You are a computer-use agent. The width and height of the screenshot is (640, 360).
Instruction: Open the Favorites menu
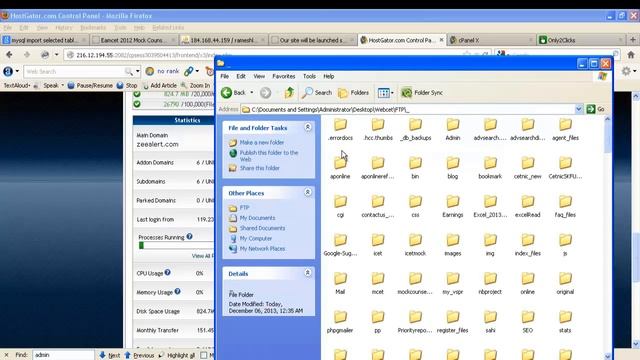(x=284, y=76)
